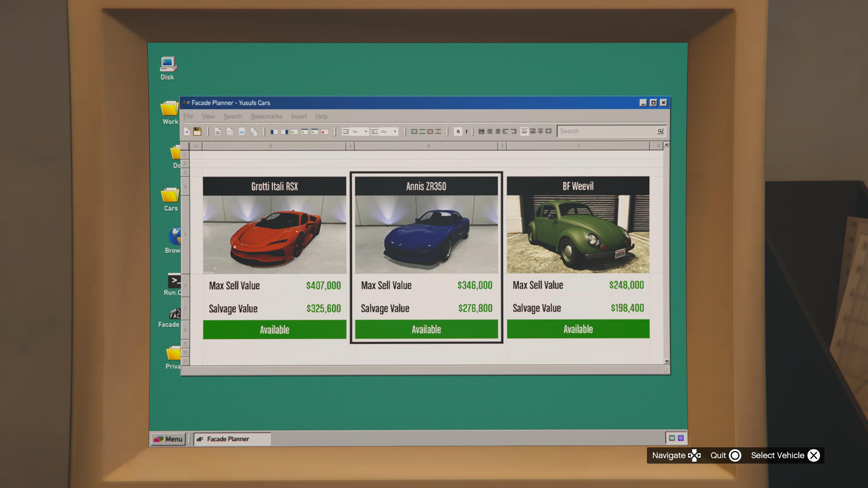Click the save floppy disk icon
Viewport: 868px width, 488px height.
(x=197, y=132)
